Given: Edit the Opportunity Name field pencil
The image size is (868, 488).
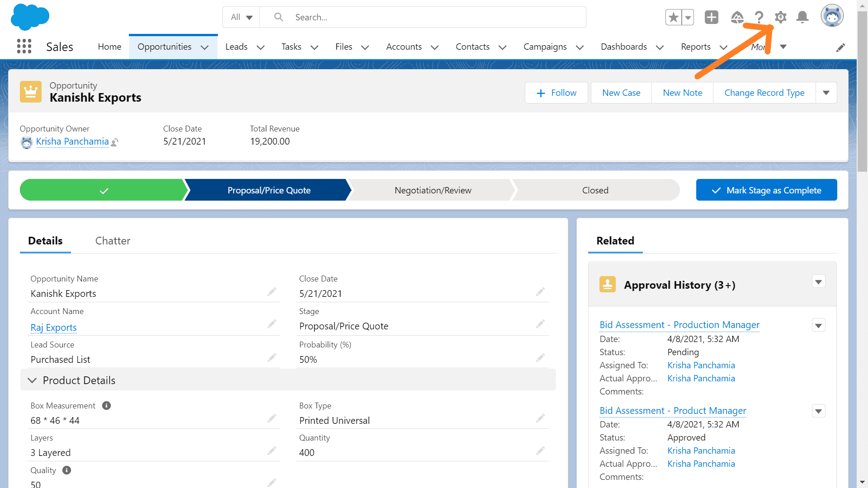Looking at the screenshot, I should pos(272,292).
